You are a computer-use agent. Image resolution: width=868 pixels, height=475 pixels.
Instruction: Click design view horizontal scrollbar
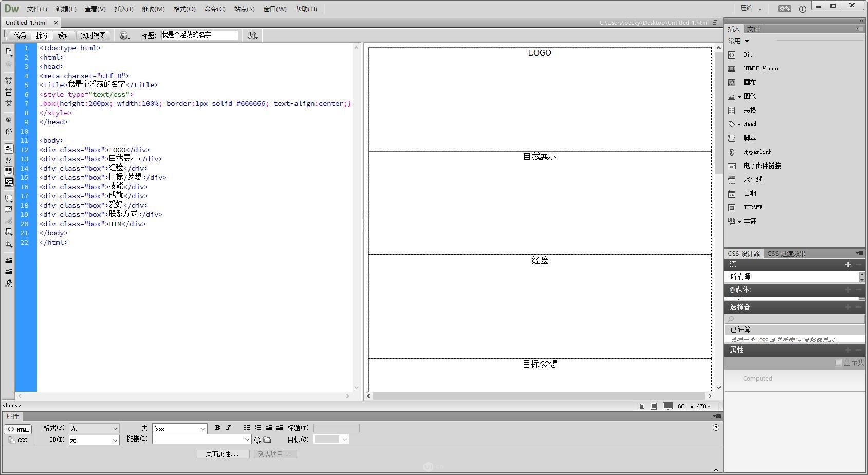pyautogui.click(x=539, y=396)
